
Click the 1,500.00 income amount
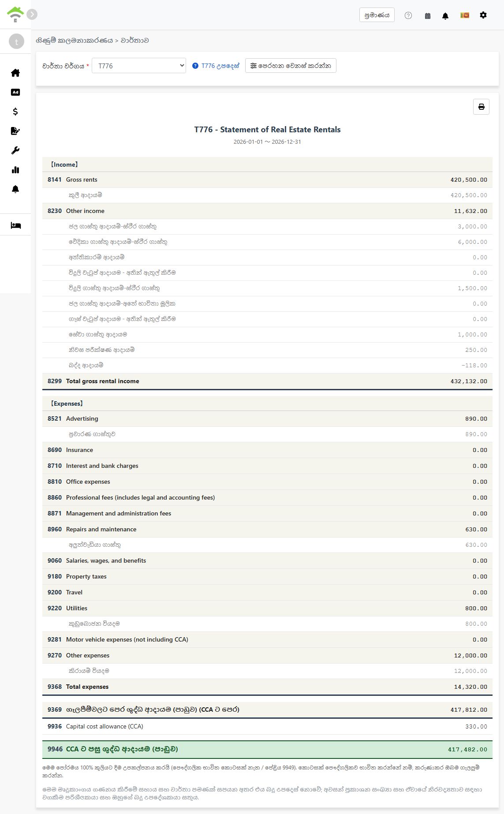coord(472,288)
